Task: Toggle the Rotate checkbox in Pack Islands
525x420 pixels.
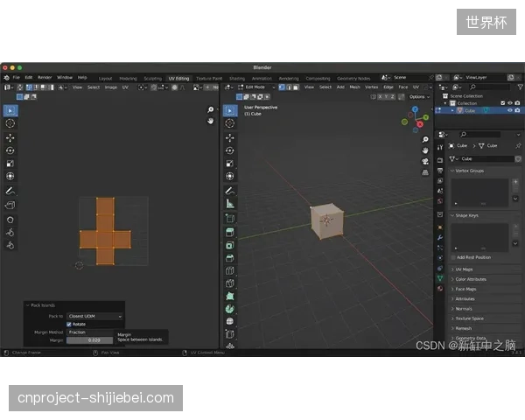Action: pyautogui.click(x=69, y=325)
